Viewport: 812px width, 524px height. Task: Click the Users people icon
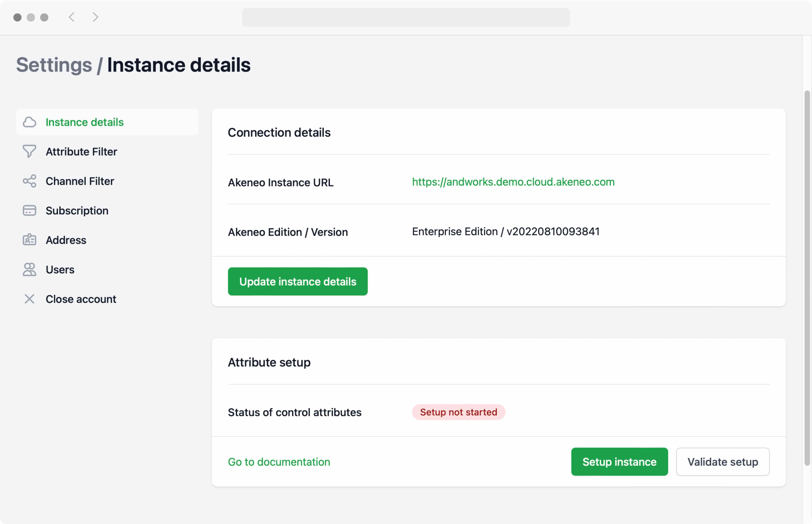30,270
